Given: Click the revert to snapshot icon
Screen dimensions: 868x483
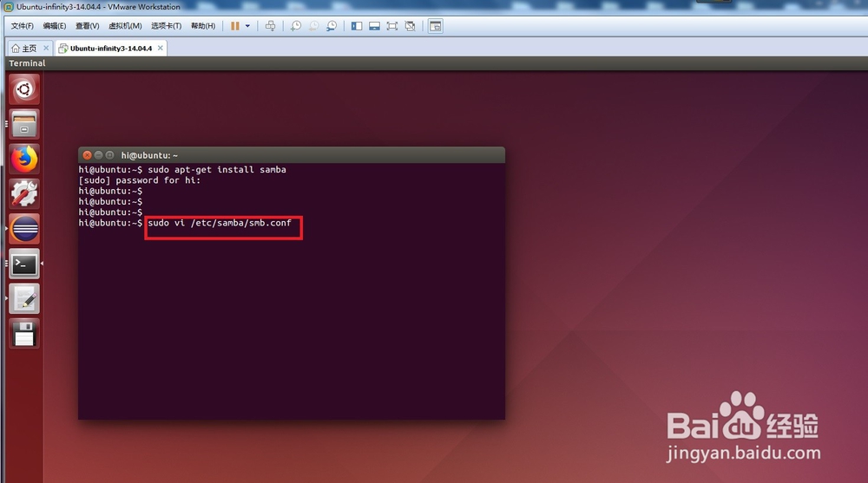Looking at the screenshot, I should (314, 26).
